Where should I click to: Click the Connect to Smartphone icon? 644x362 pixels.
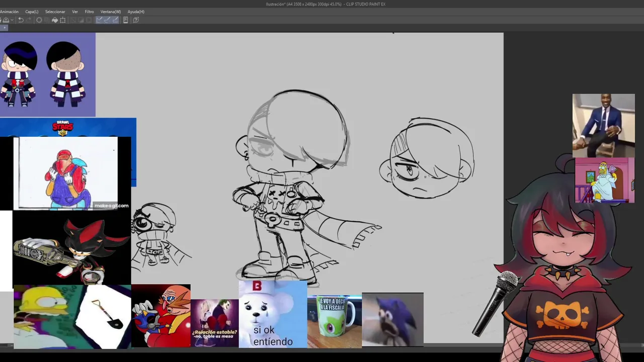(126, 20)
